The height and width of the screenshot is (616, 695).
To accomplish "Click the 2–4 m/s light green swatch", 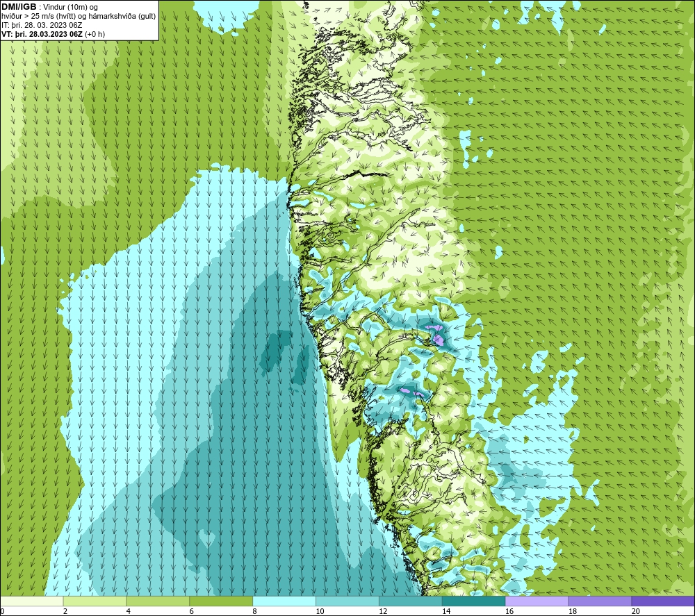I will click(x=95, y=601).
